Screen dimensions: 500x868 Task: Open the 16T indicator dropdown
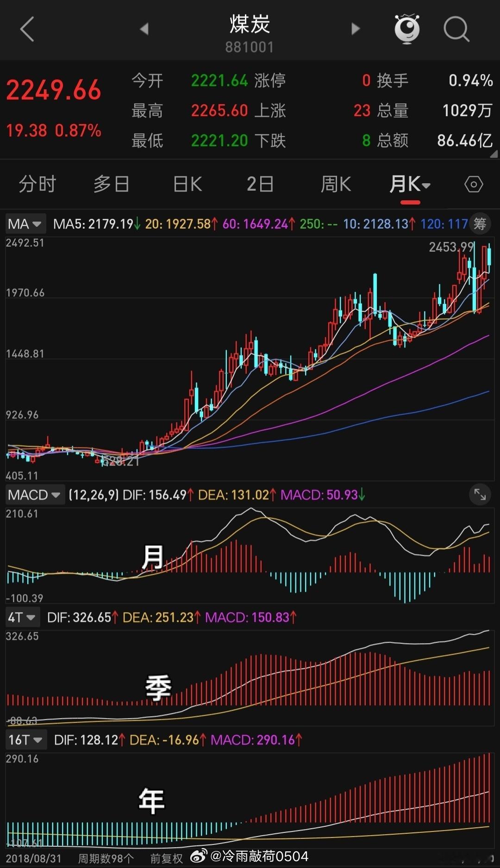click(x=25, y=740)
